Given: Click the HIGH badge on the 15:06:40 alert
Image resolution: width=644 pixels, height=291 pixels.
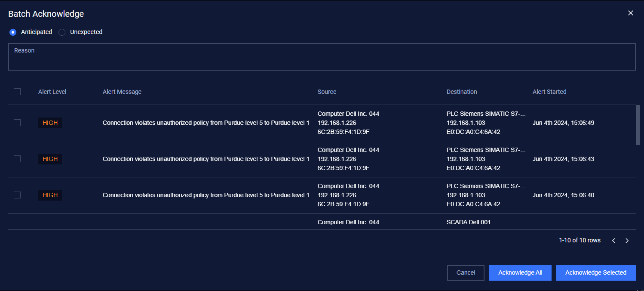Looking at the screenshot, I should (x=50, y=195).
